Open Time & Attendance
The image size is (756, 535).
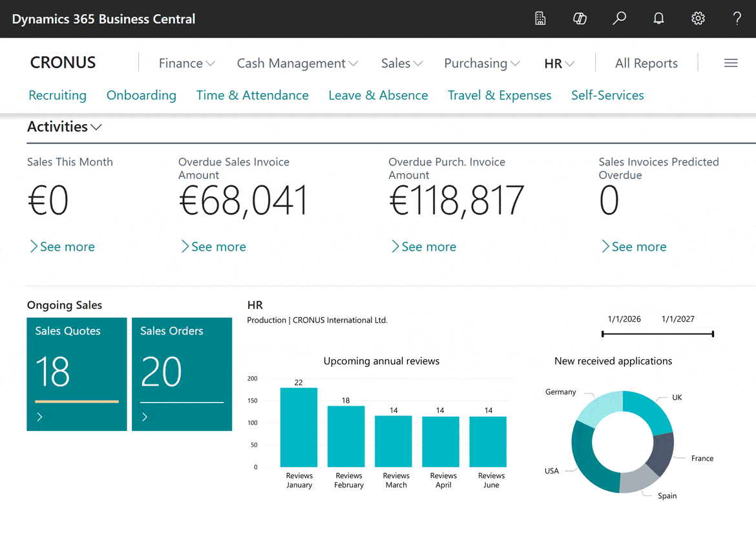(252, 96)
